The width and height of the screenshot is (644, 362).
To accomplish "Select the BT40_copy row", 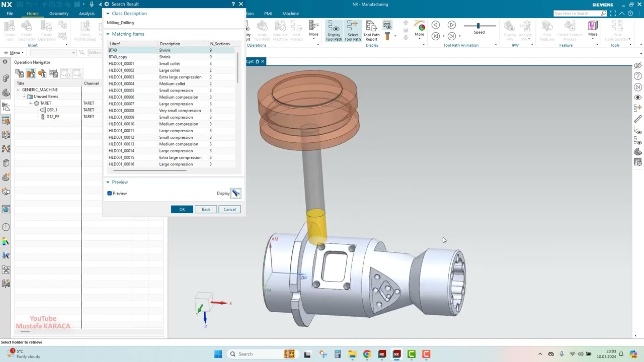I will 171,57.
